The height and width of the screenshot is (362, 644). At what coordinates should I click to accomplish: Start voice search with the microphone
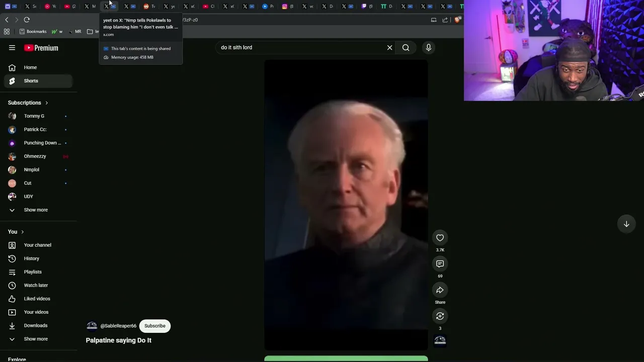point(429,48)
